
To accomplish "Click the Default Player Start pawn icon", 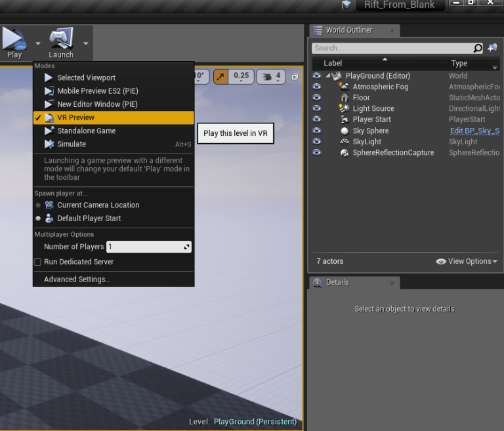I will coord(49,218).
